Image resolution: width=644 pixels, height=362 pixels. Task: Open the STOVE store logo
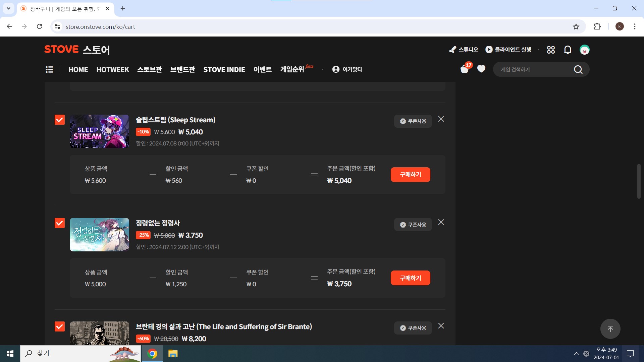click(x=77, y=50)
